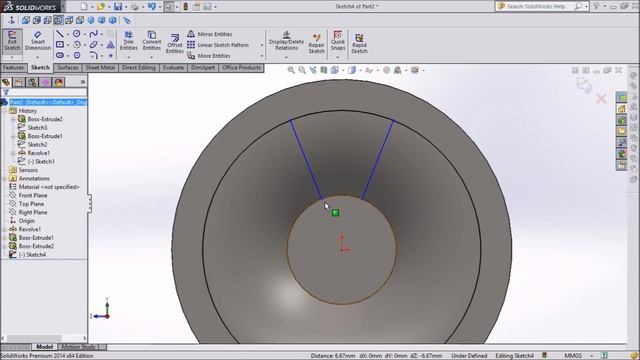Select the Smart Dimension tool
The height and width of the screenshot is (360, 640).
38,41
